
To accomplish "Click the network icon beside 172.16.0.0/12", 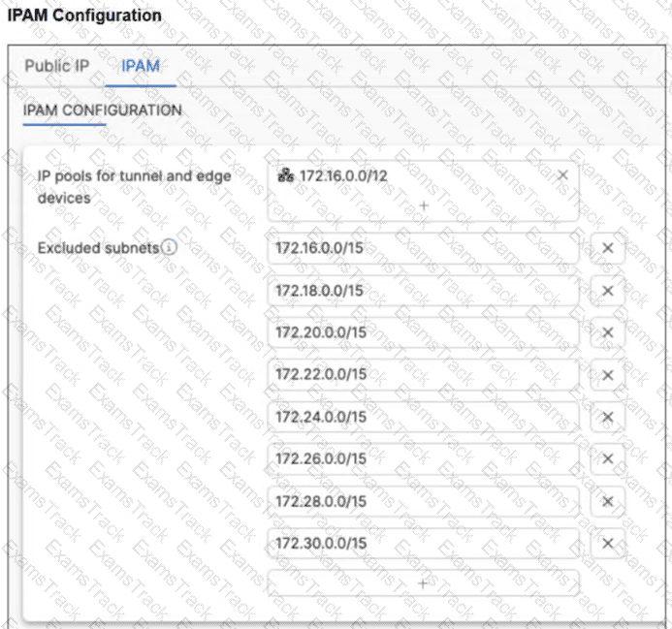I will click(x=285, y=175).
